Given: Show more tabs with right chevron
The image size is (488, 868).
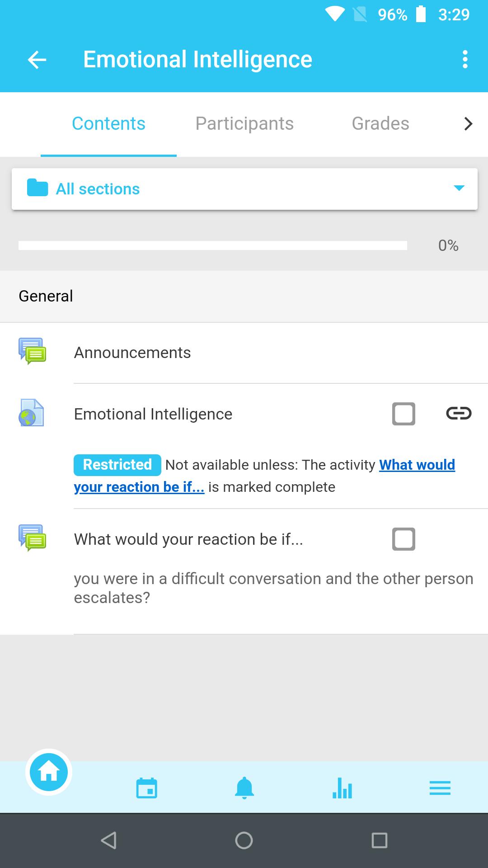Looking at the screenshot, I should (x=468, y=124).
